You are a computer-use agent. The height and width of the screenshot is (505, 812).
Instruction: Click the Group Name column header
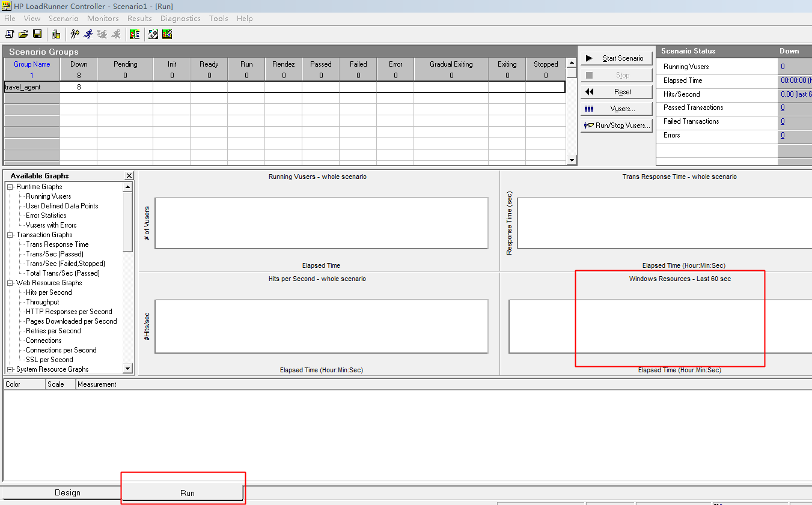click(x=32, y=64)
